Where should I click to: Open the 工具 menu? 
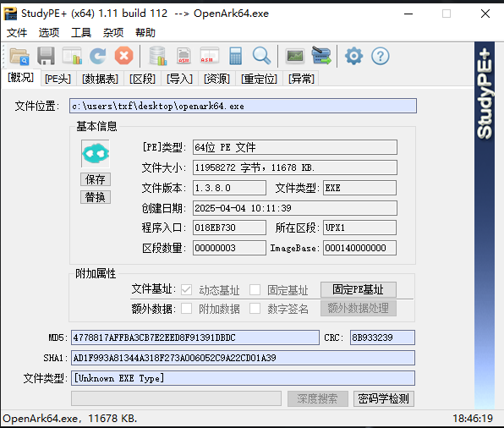click(81, 32)
